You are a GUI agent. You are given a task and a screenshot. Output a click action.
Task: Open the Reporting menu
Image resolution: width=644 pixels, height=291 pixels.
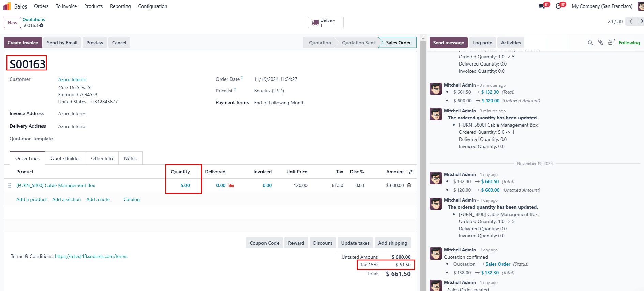point(120,6)
